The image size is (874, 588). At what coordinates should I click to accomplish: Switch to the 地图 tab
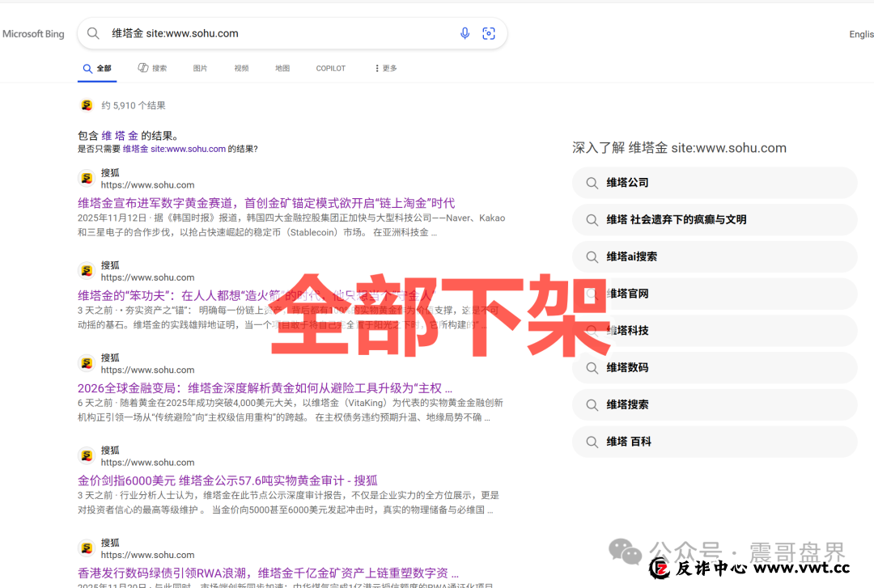282,68
